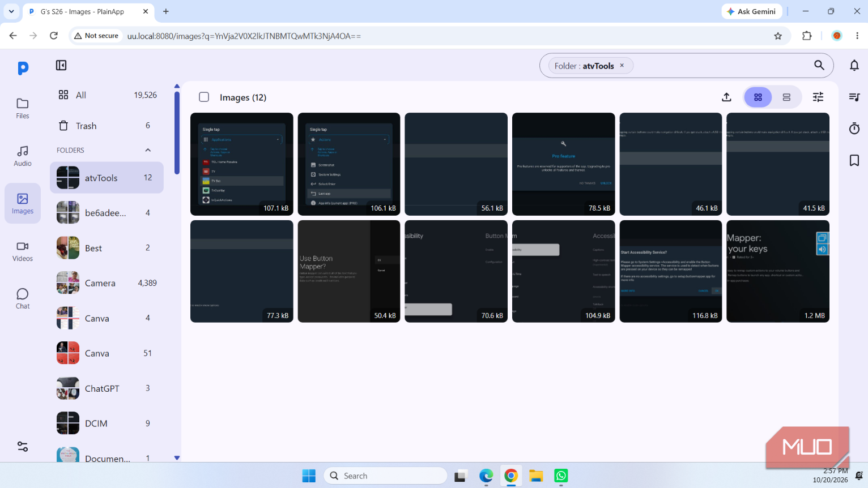This screenshot has width=868, height=488.
Task: Open Windows Start menu
Action: click(x=309, y=476)
